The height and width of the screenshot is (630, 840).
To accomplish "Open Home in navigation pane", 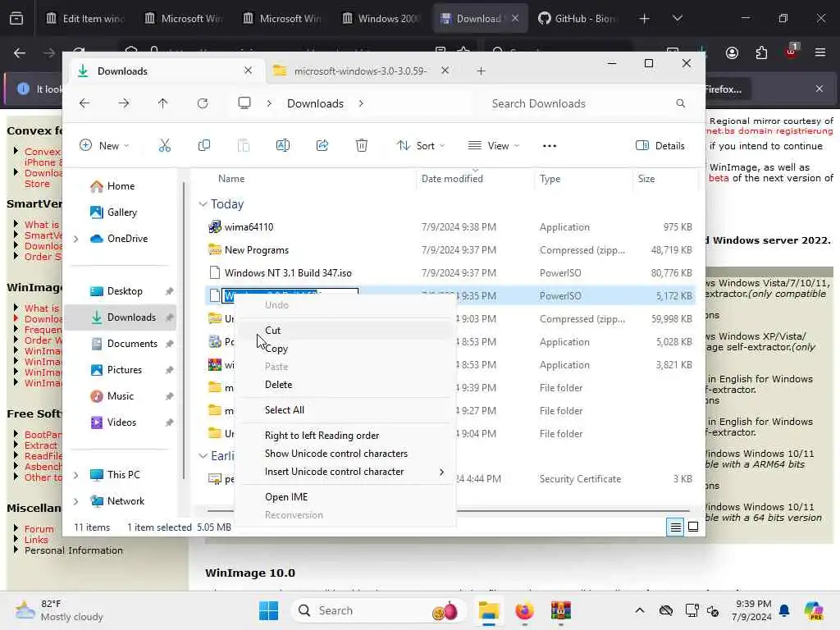I will (121, 186).
